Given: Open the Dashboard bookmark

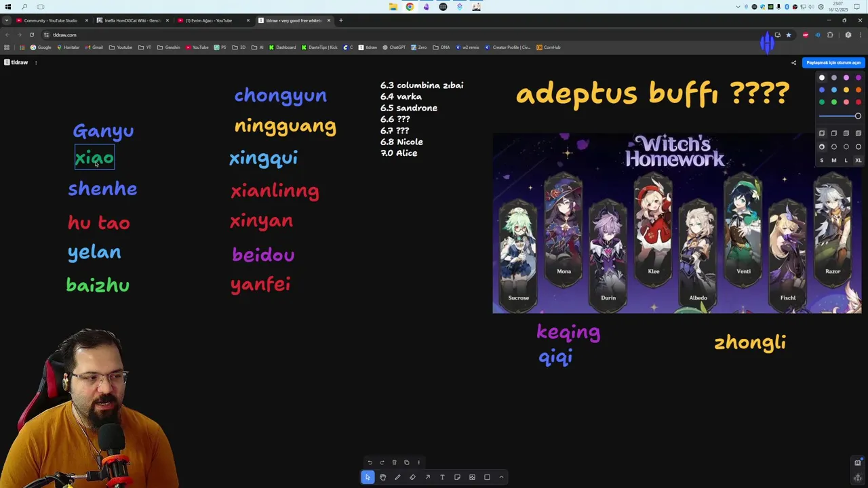Looking at the screenshot, I should [282, 47].
